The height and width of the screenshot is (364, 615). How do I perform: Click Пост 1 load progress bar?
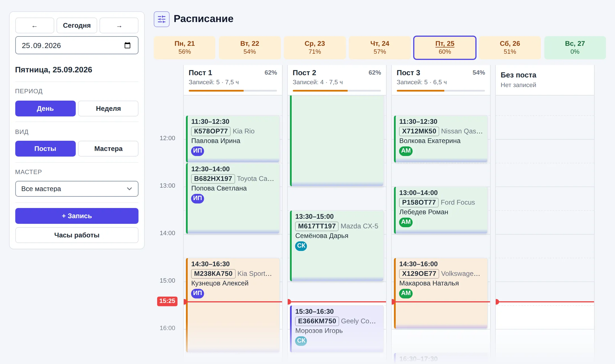click(233, 91)
